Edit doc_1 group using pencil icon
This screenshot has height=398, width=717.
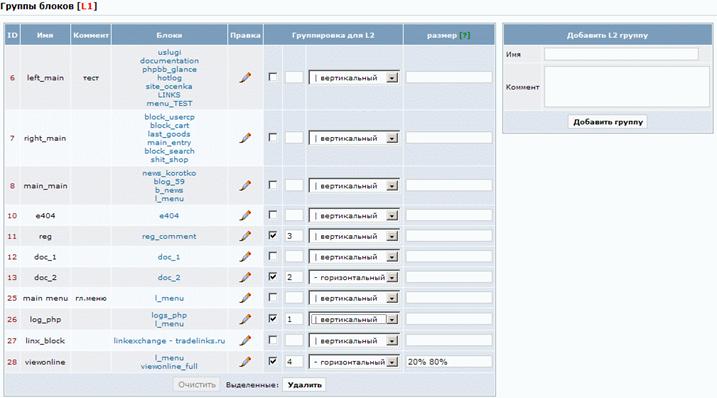[x=245, y=257]
